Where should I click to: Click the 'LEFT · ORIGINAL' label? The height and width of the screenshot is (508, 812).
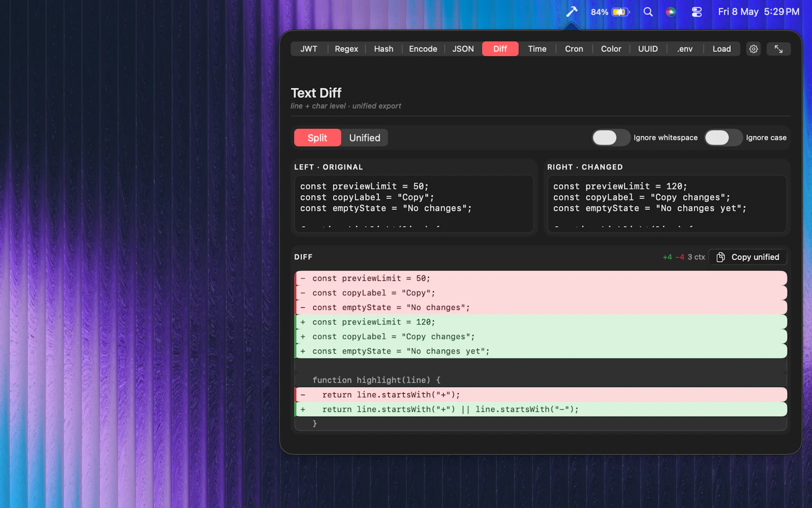[328, 167]
